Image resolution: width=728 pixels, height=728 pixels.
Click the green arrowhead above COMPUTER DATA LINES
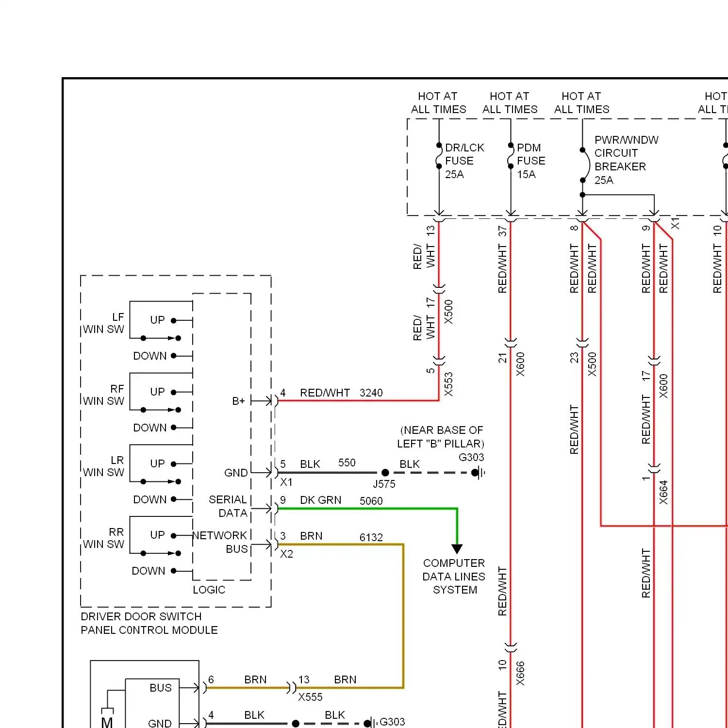click(457, 549)
